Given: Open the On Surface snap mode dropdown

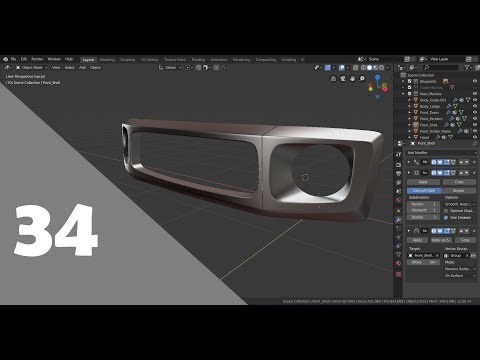Looking at the screenshot, I should [460, 276].
